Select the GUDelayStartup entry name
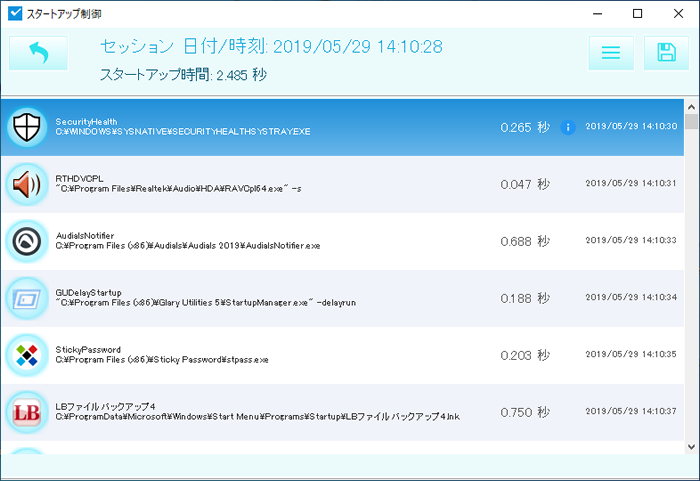 88,293
